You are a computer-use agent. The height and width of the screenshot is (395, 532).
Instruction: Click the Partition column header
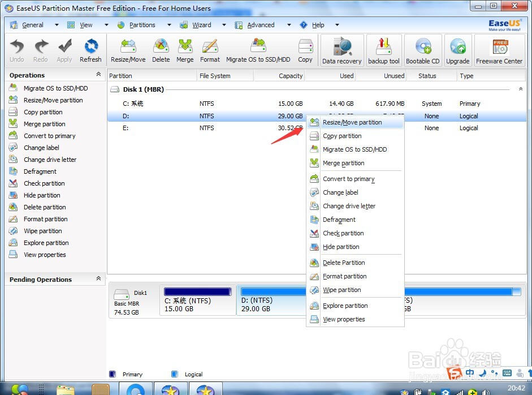[x=152, y=76]
